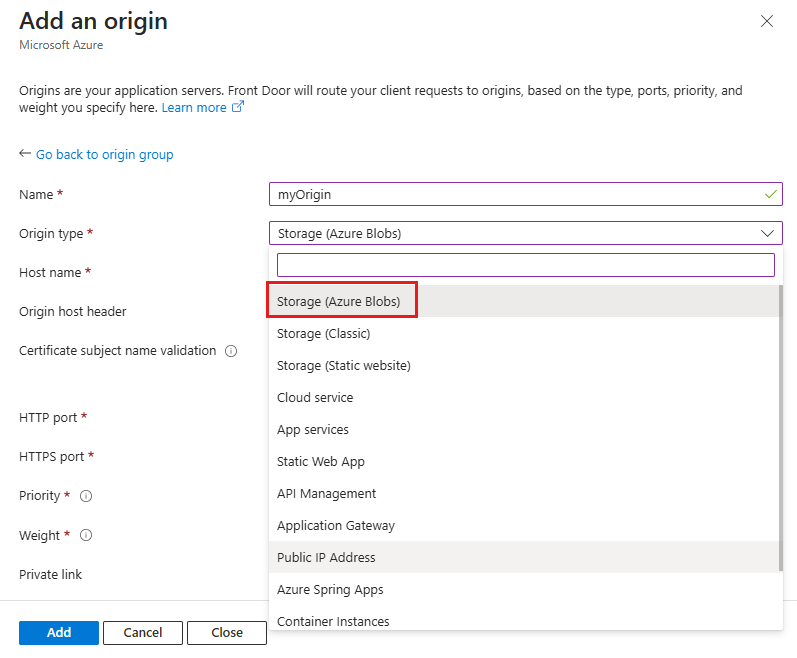
Task: Show Weight info tooltip
Action: (86, 535)
